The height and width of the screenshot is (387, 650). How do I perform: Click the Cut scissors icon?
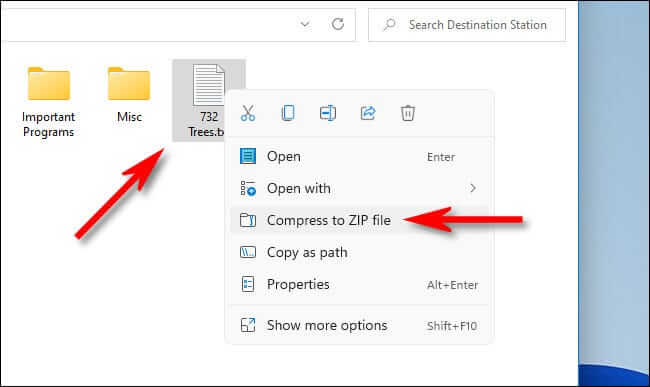[248, 113]
